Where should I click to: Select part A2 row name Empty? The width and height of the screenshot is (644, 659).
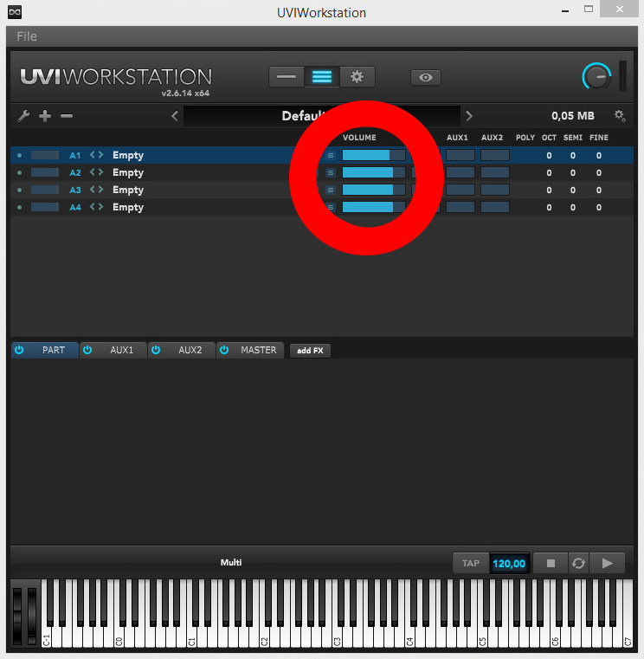pos(128,172)
